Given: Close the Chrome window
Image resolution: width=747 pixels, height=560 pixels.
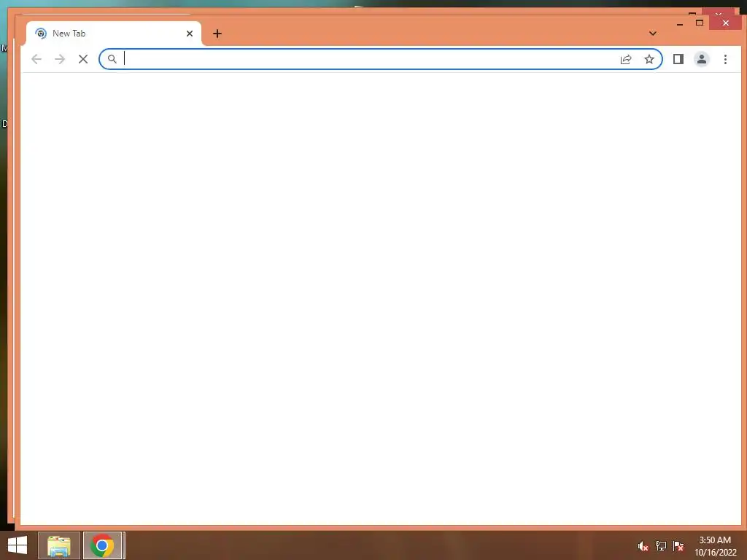Looking at the screenshot, I should [726, 23].
